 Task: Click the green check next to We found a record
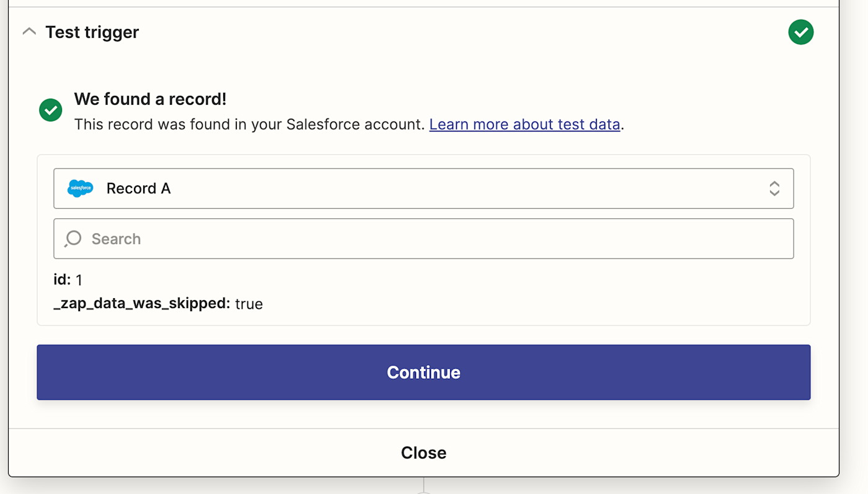[51, 110]
